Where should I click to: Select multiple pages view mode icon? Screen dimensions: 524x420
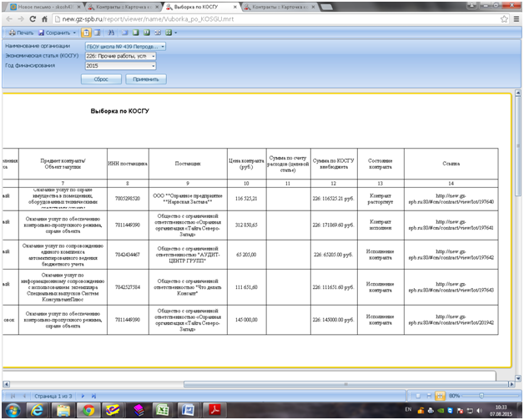tap(158, 33)
